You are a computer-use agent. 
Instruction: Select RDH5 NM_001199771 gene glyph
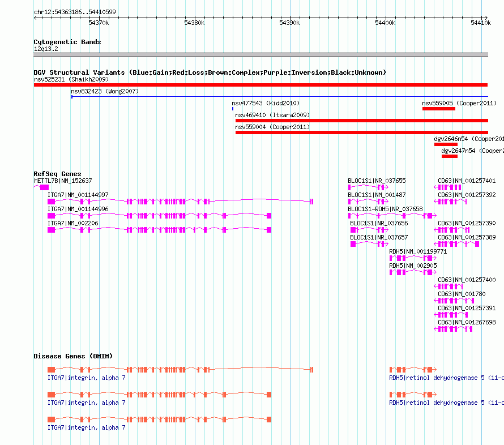(x=413, y=258)
